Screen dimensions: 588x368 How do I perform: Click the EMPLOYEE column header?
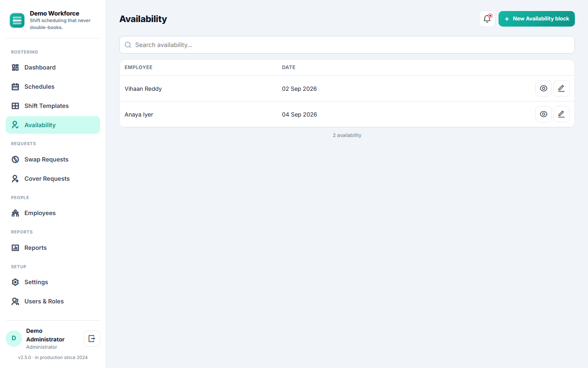[138, 67]
